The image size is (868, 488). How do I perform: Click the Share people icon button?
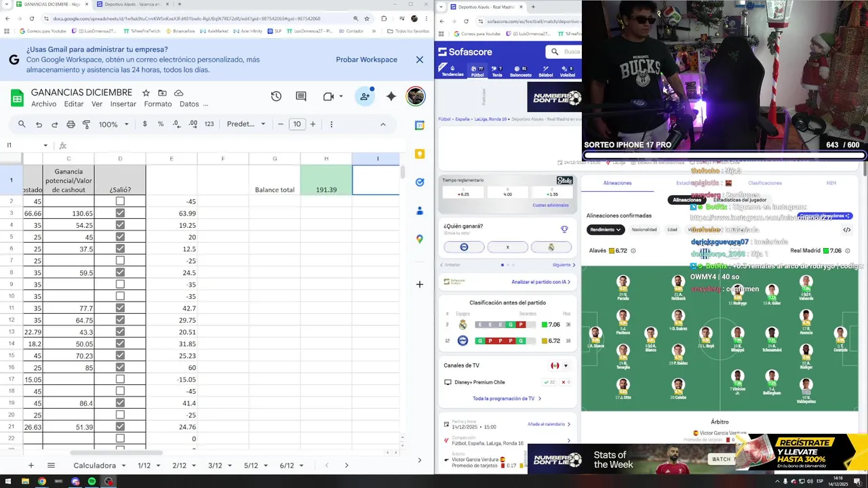coord(365,97)
